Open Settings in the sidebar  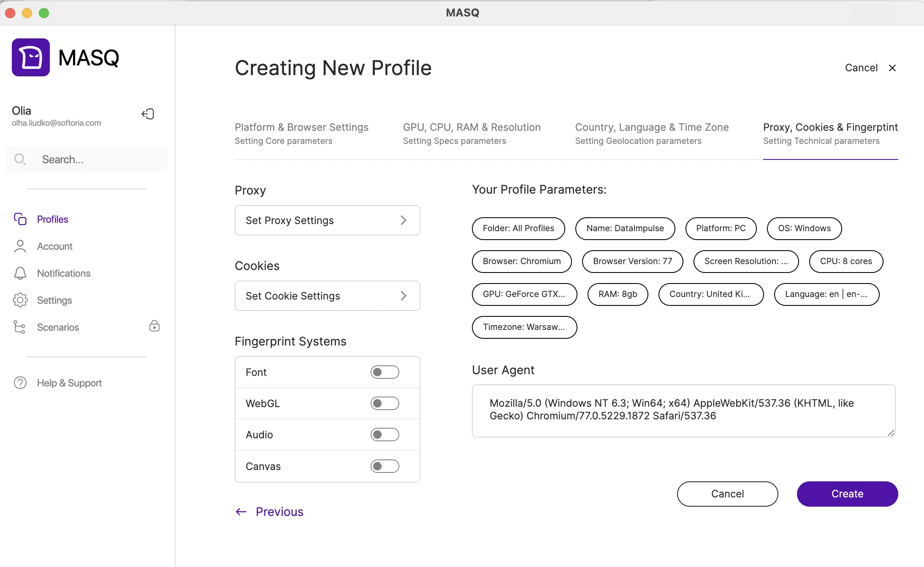tap(54, 300)
